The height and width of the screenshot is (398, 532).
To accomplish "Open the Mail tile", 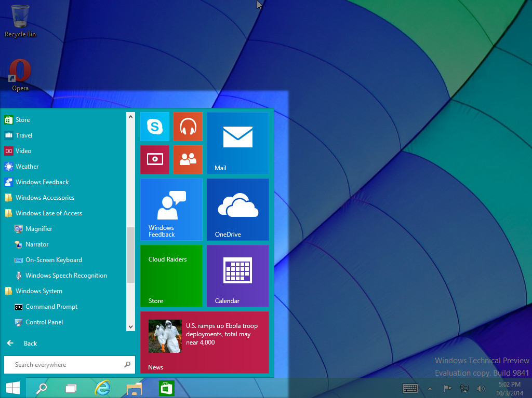I will 238,143.
